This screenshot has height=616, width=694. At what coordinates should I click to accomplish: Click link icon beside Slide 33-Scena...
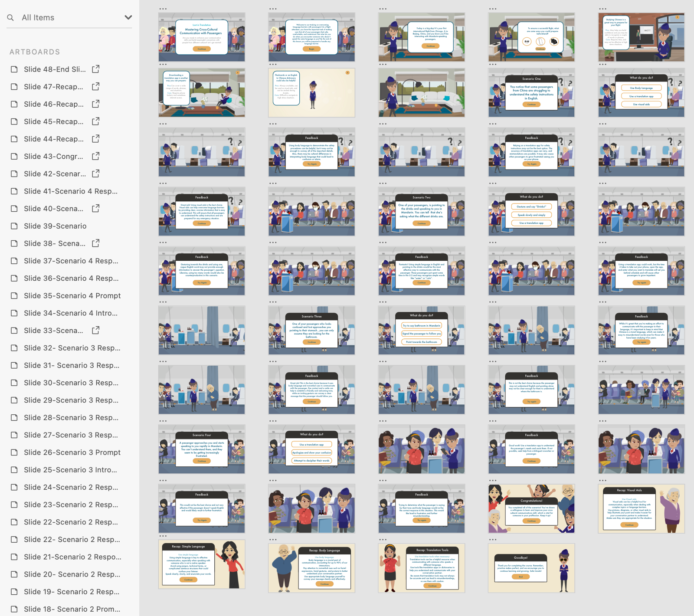click(96, 330)
